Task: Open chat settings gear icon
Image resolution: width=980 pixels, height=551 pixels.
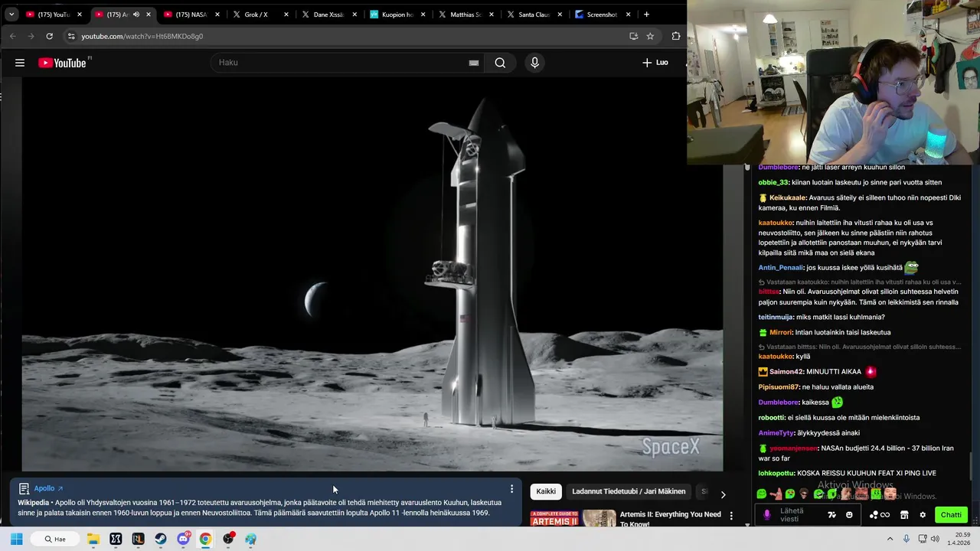Action: [923, 515]
